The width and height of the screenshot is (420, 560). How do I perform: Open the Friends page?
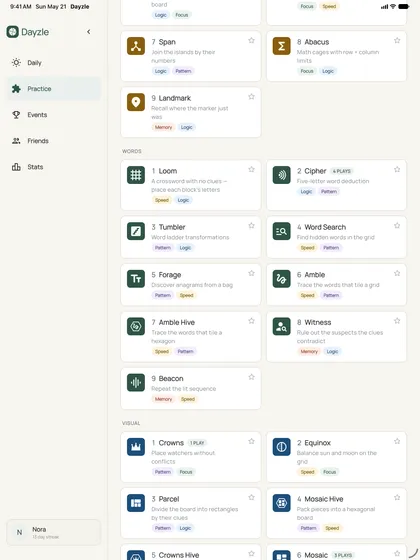tap(54, 141)
